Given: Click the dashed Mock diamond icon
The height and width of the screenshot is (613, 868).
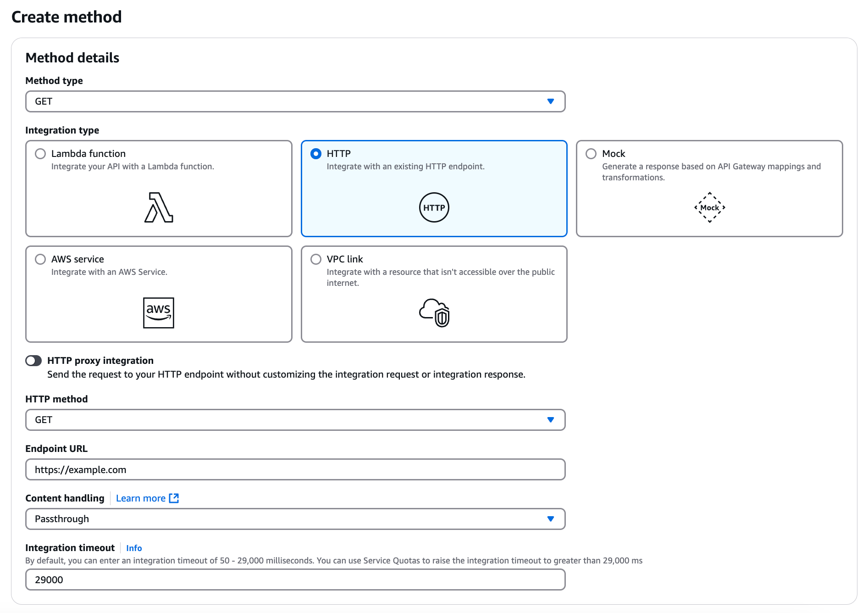Looking at the screenshot, I should click(x=709, y=207).
